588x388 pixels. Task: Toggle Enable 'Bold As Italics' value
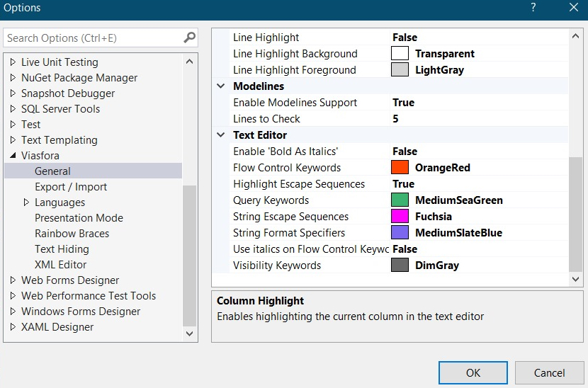(405, 152)
